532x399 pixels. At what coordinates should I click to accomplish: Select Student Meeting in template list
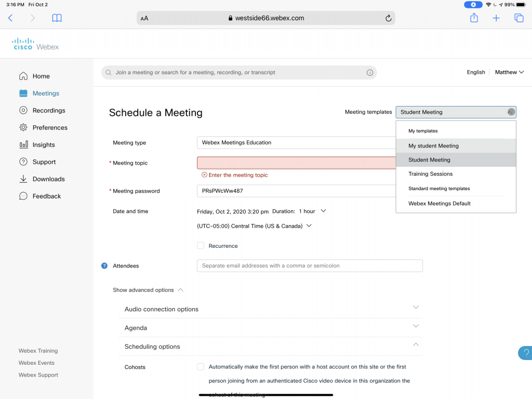point(456,160)
